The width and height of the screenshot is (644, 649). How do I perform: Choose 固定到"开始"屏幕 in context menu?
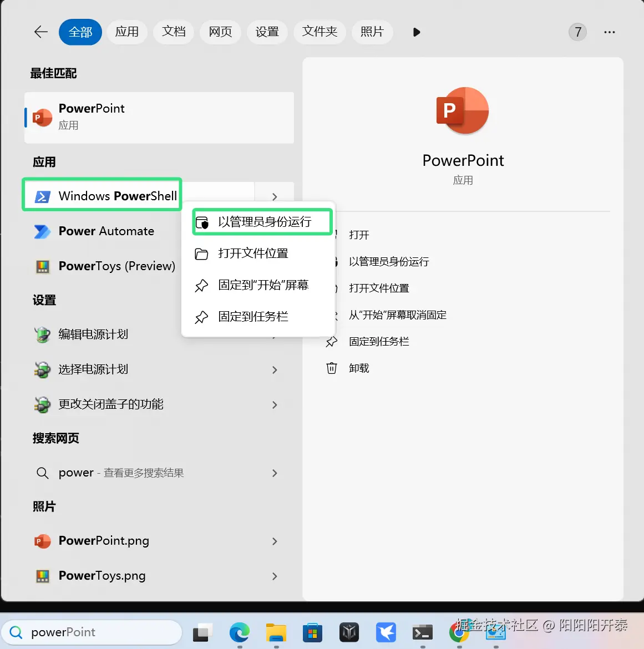258,285
